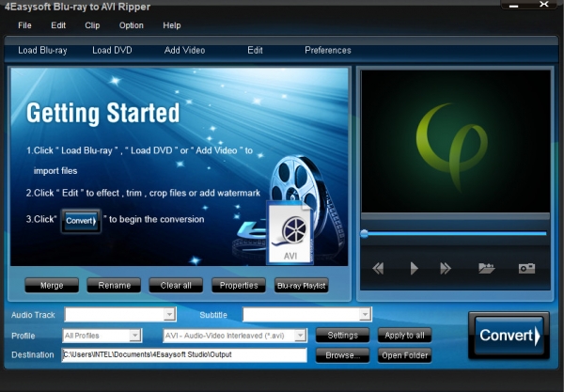Click the Profile label

tap(23, 336)
